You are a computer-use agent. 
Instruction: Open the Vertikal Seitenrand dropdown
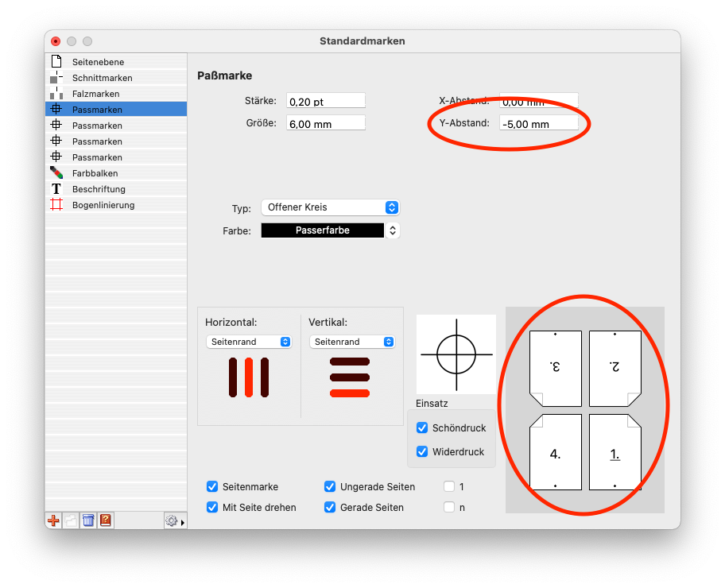[352, 342]
